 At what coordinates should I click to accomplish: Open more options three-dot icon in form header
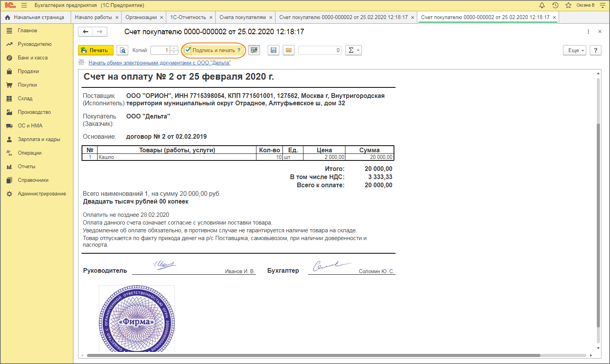(588, 31)
